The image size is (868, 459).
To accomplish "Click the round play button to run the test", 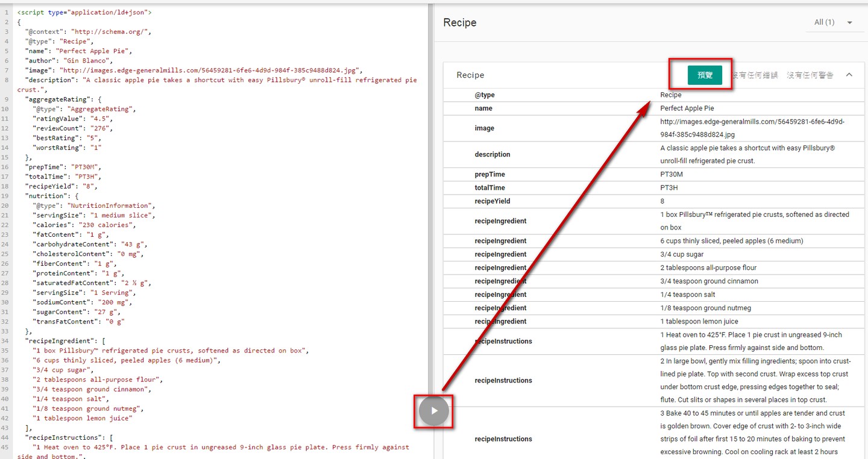I will click(x=434, y=411).
